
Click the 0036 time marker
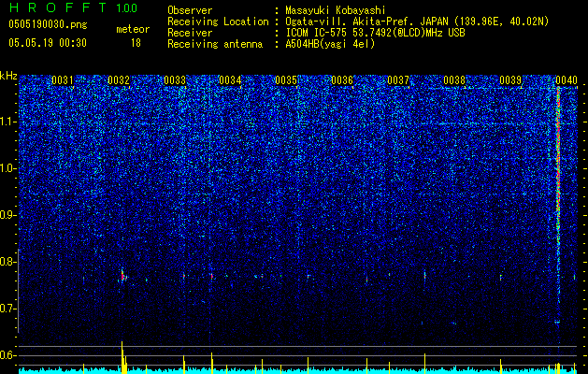point(342,80)
